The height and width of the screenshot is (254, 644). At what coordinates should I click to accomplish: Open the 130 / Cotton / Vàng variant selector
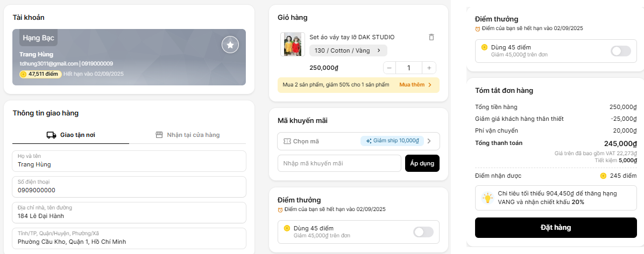coord(348,50)
